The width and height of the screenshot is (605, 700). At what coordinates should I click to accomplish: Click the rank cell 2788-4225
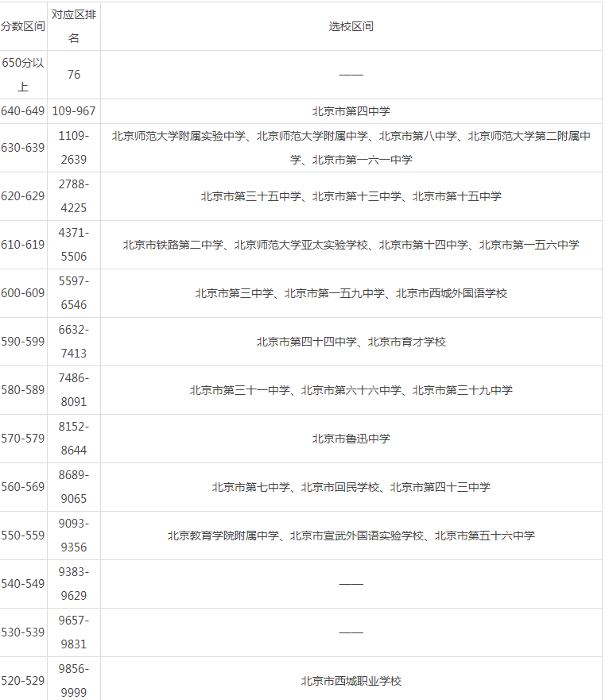74,196
